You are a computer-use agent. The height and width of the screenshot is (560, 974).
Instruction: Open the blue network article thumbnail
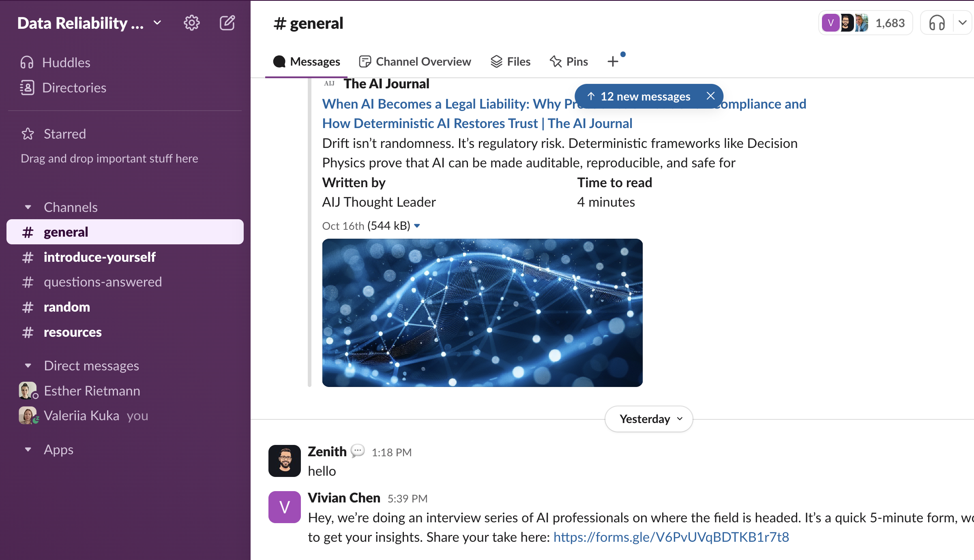tap(482, 312)
